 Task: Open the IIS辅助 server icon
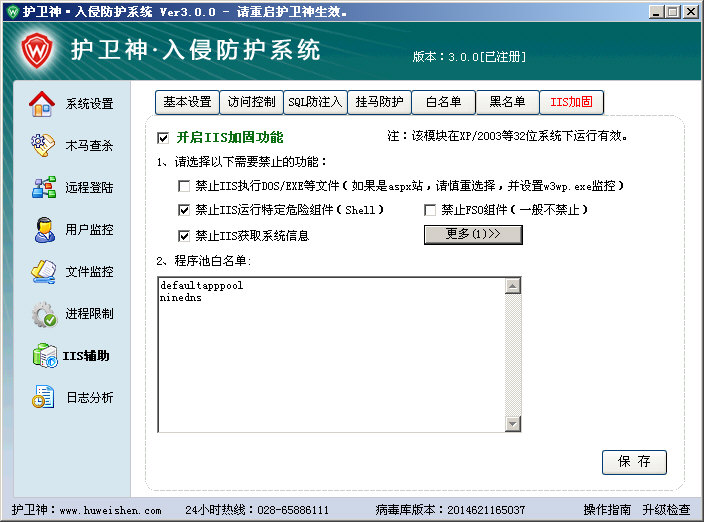45,355
